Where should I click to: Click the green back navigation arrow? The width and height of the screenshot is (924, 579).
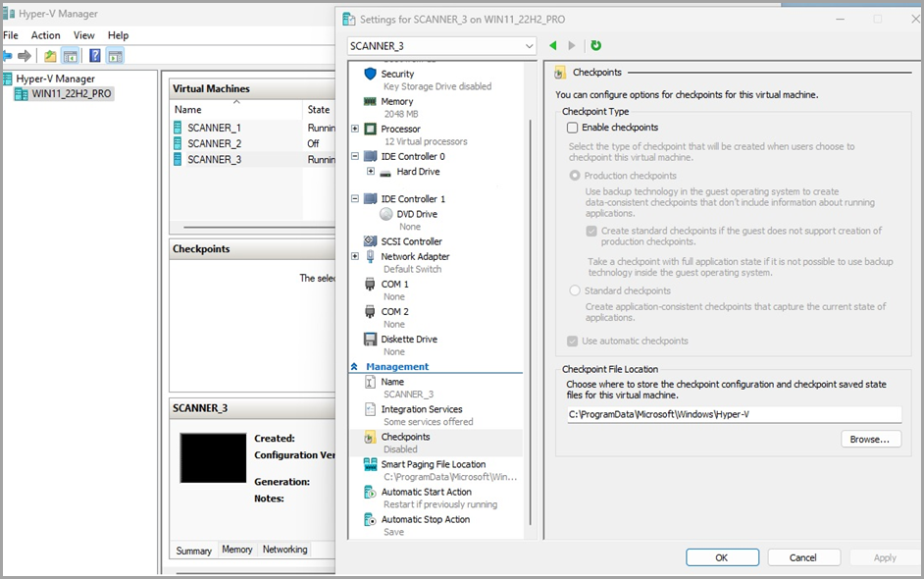tap(551, 44)
